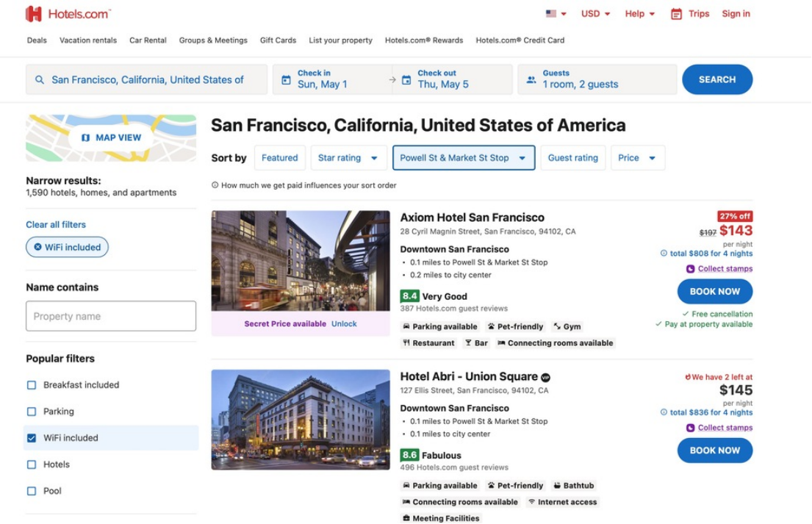This screenshot has width=812, height=524.
Task: Expand the Price sort dropdown
Action: [x=637, y=158]
